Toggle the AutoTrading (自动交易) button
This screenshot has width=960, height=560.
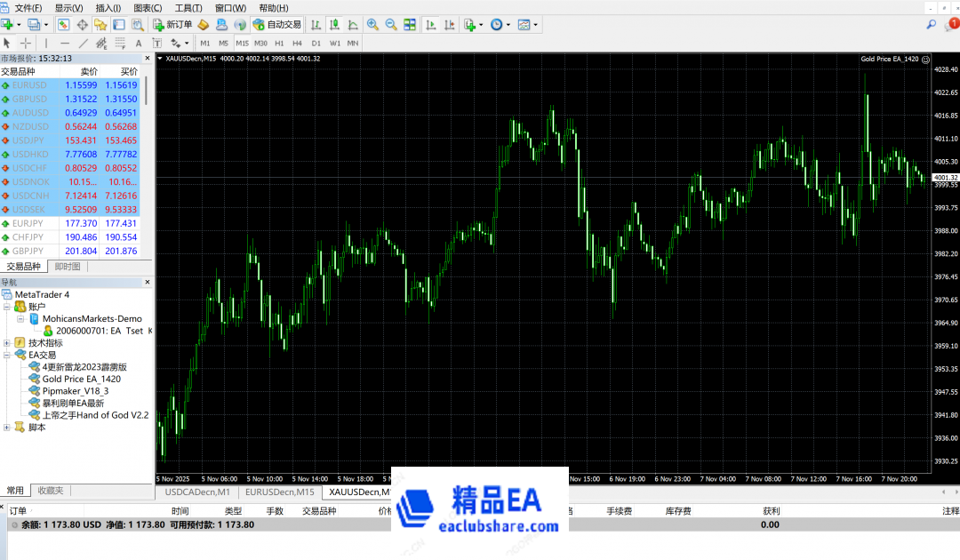tap(276, 25)
